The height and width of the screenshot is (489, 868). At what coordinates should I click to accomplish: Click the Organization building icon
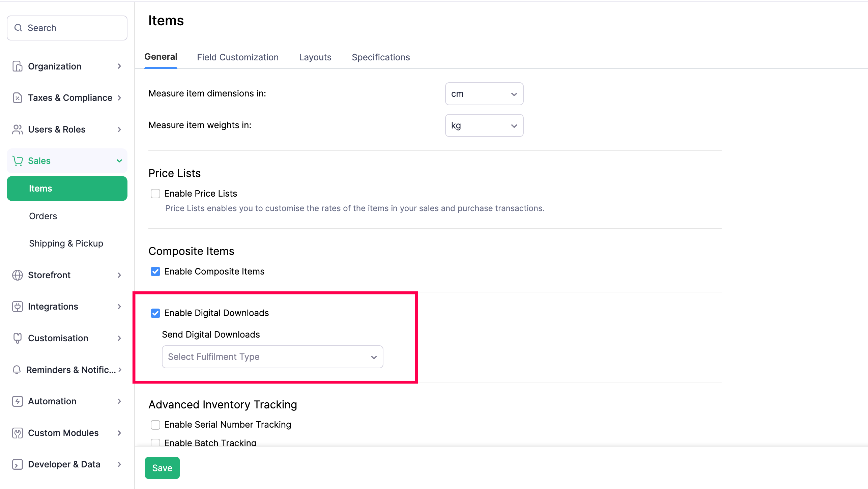pyautogui.click(x=17, y=66)
